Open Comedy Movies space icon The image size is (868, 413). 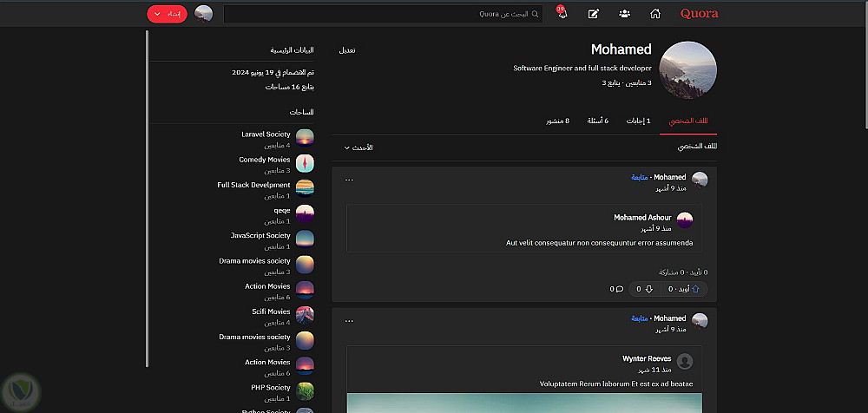click(x=305, y=163)
